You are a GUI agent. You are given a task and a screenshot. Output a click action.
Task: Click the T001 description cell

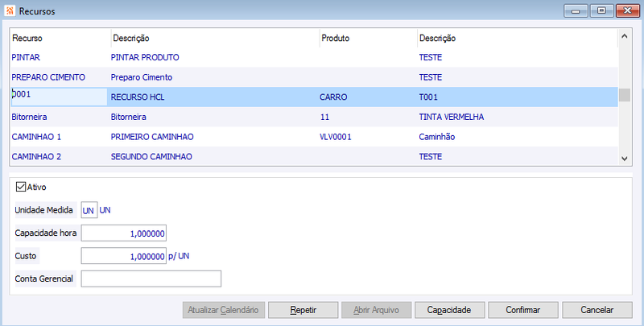(428, 97)
